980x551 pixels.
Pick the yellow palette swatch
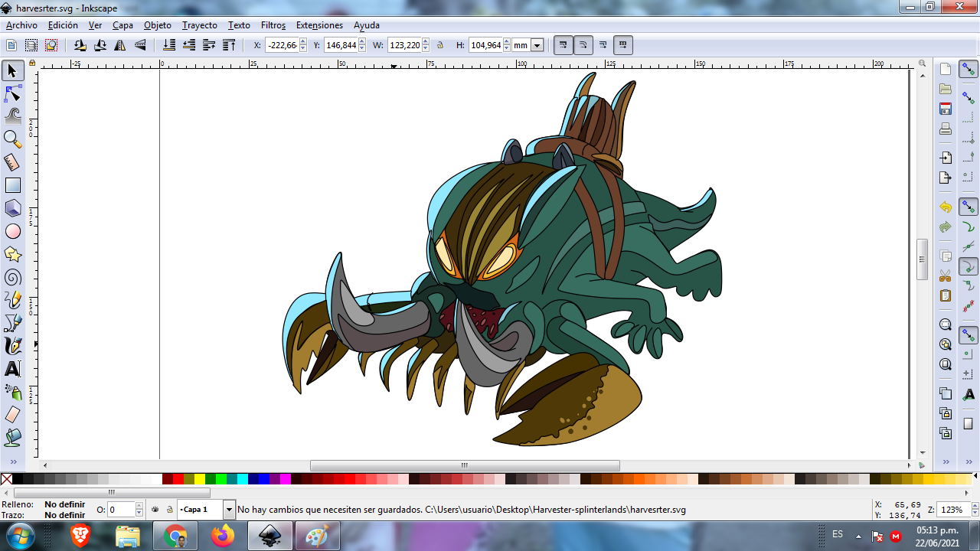pos(200,479)
